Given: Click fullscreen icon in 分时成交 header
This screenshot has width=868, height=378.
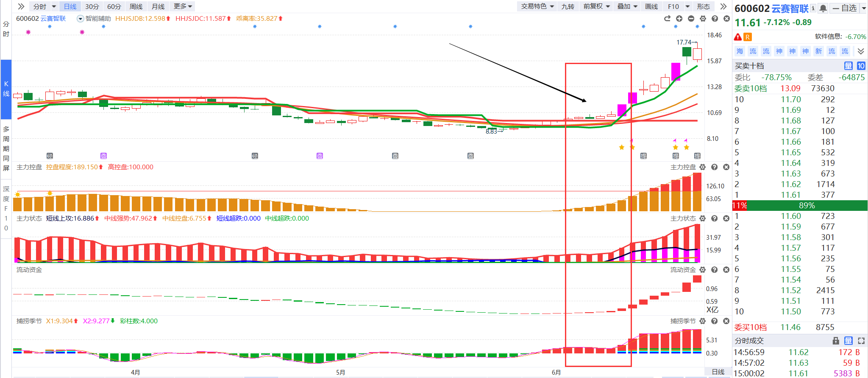Looking at the screenshot, I should 861,341.
